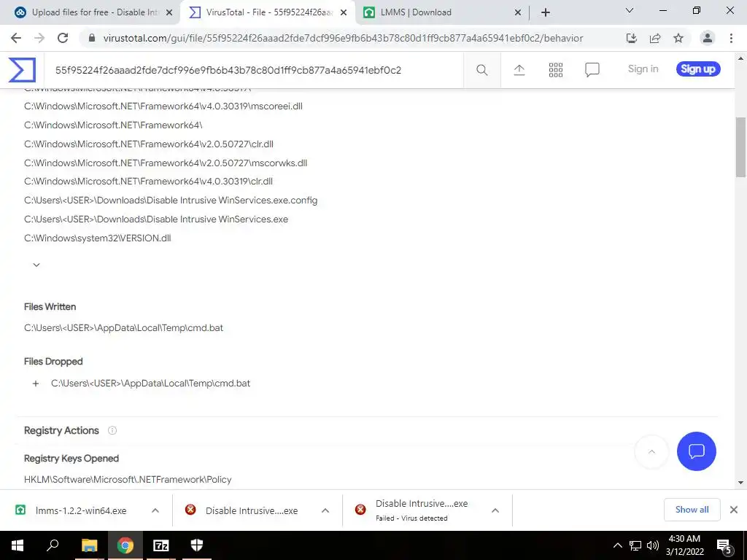Open the Windows Start menu
The width and height of the screenshot is (747, 560).
pyautogui.click(x=18, y=545)
